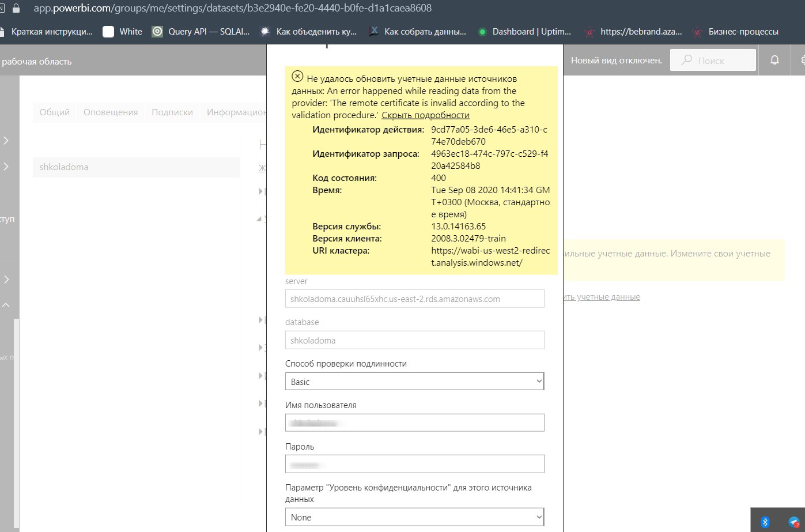
Task: Click the browser address URL
Action: [232, 8]
